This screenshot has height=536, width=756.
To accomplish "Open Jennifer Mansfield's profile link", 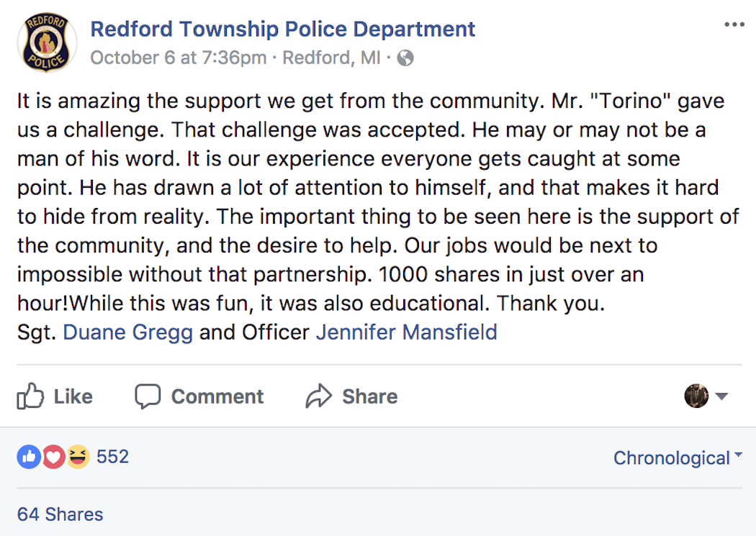I will 407,332.
